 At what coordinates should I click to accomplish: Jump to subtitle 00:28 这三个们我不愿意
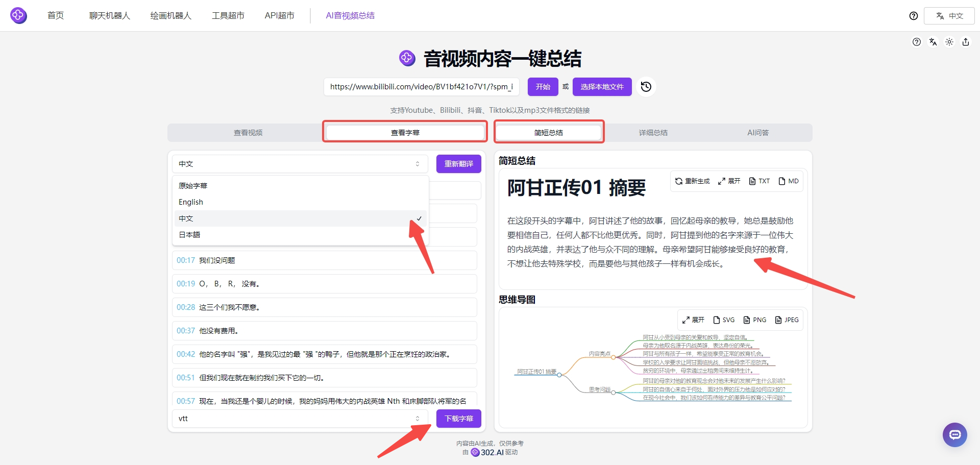325,307
